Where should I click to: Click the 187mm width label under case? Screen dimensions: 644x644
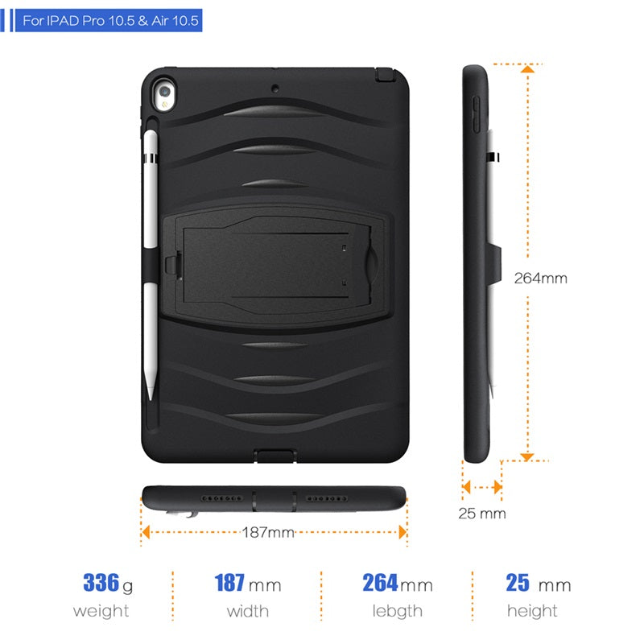268,532
